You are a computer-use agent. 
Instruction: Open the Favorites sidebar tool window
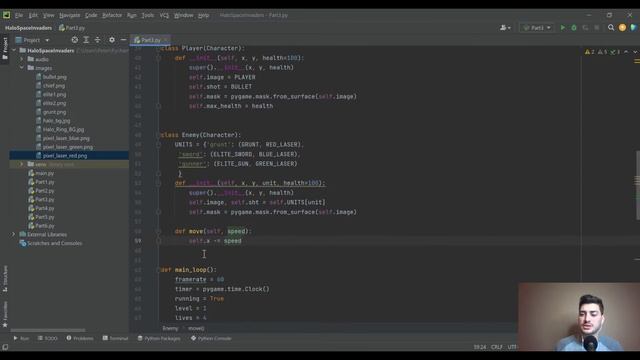point(5,314)
